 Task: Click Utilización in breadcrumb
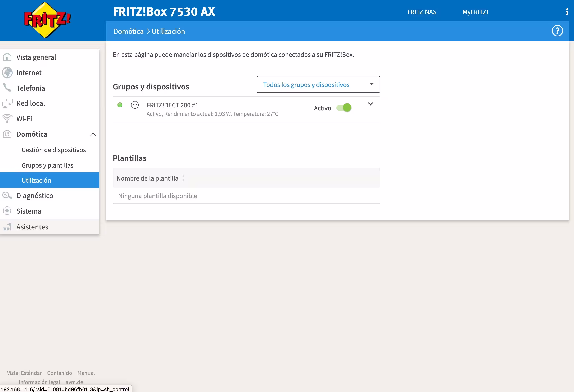[168, 31]
